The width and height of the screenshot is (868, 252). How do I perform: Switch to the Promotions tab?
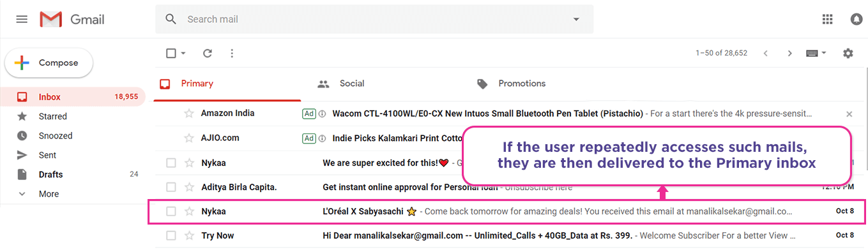coord(512,84)
